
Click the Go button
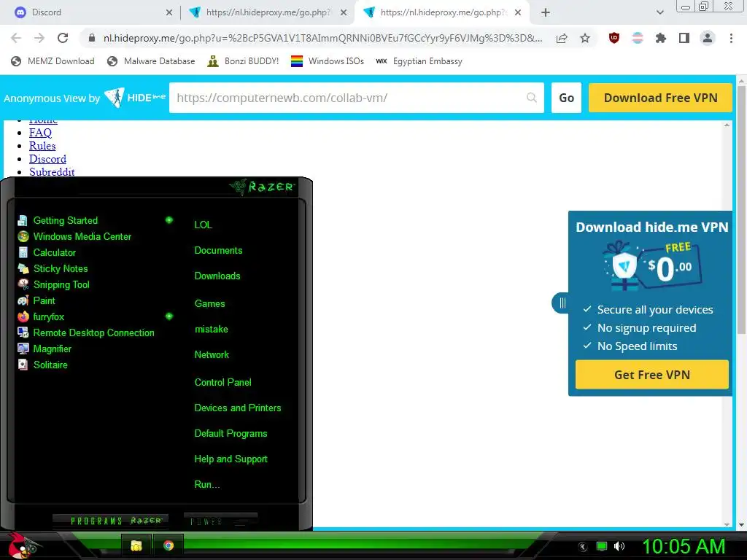566,98
